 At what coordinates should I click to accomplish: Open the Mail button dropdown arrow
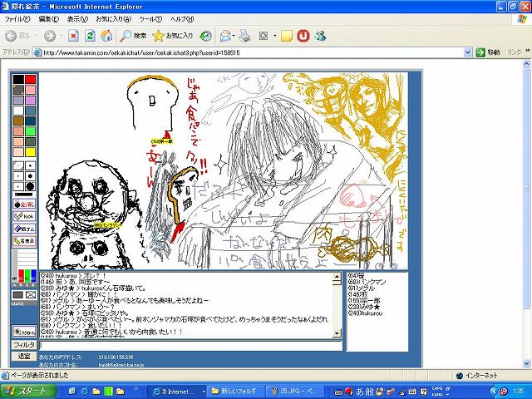(234, 36)
